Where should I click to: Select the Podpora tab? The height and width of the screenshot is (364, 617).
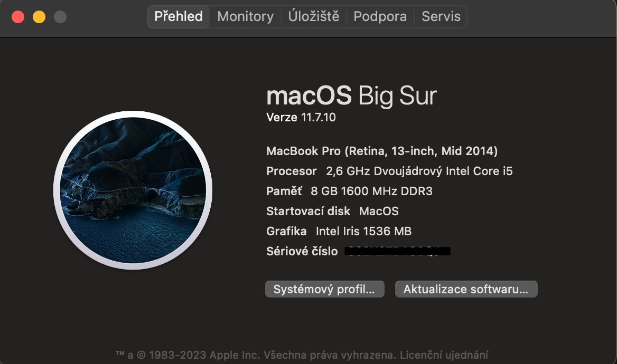point(380,16)
